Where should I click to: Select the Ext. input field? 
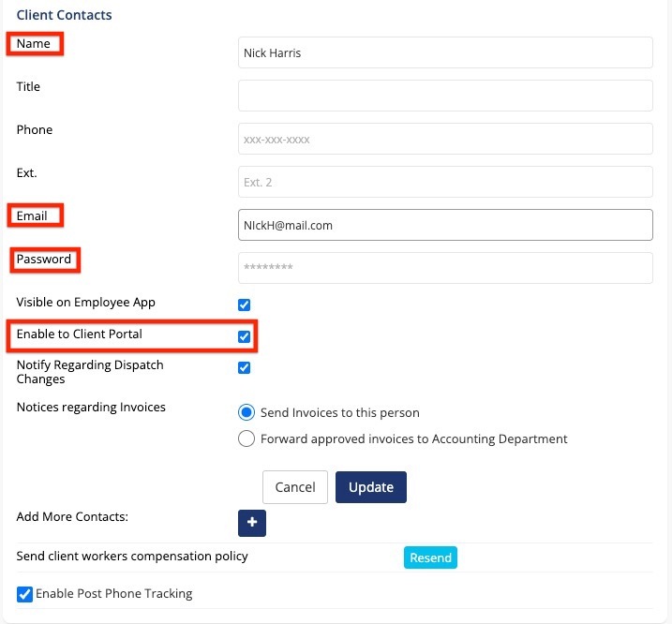(445, 182)
